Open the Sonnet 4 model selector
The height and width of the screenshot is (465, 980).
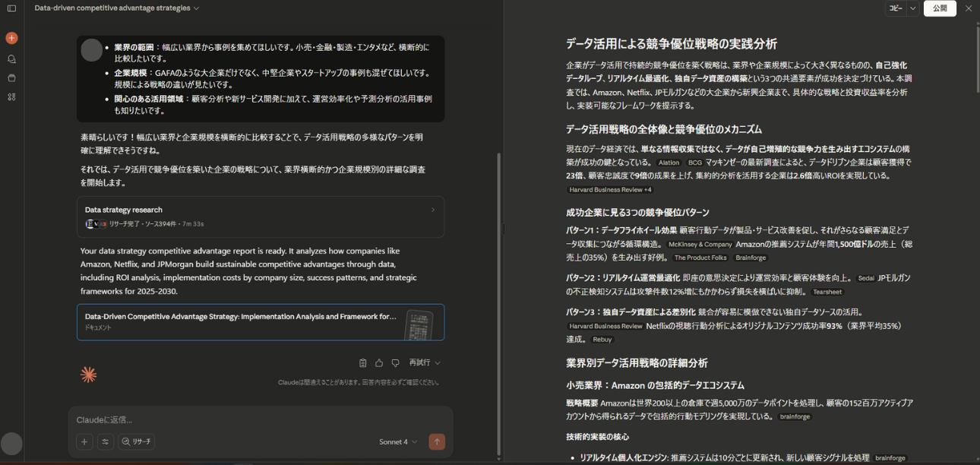pyautogui.click(x=396, y=441)
